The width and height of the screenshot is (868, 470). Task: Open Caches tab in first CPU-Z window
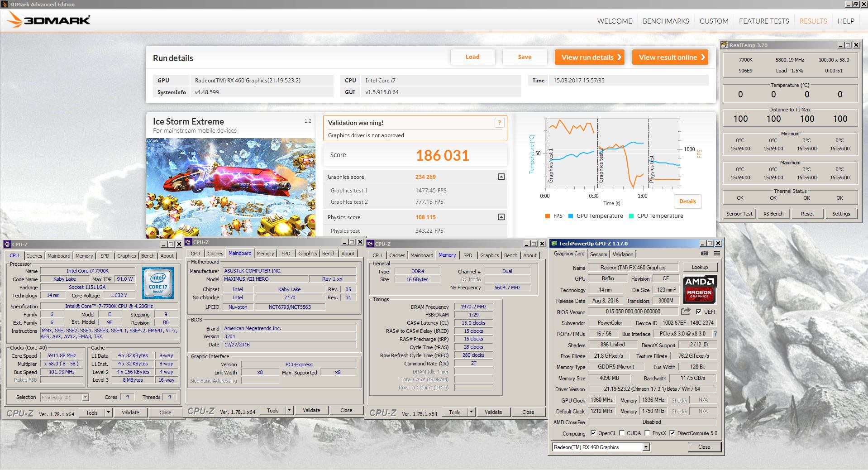click(34, 256)
